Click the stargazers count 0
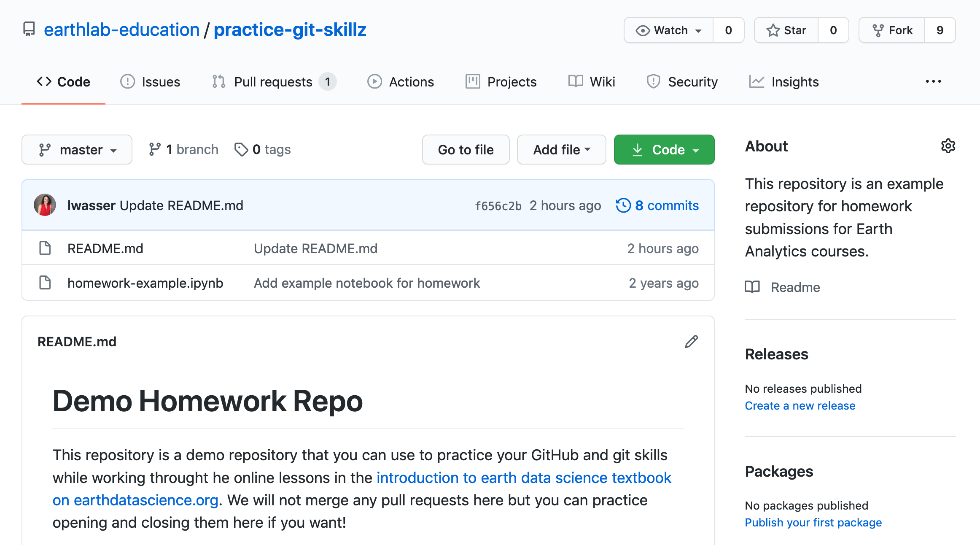Image resolution: width=980 pixels, height=545 pixels. click(833, 30)
